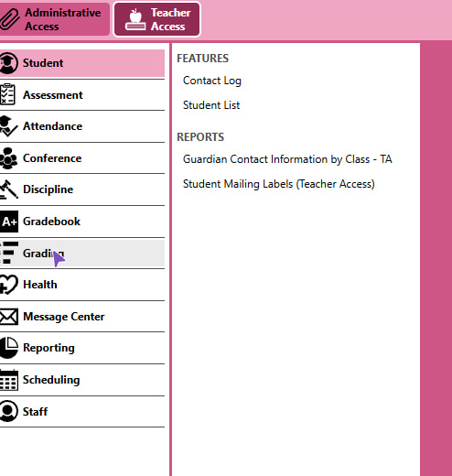Screen dimensions: 452x476
Task: Select the Student menu item
Action: 82,63
